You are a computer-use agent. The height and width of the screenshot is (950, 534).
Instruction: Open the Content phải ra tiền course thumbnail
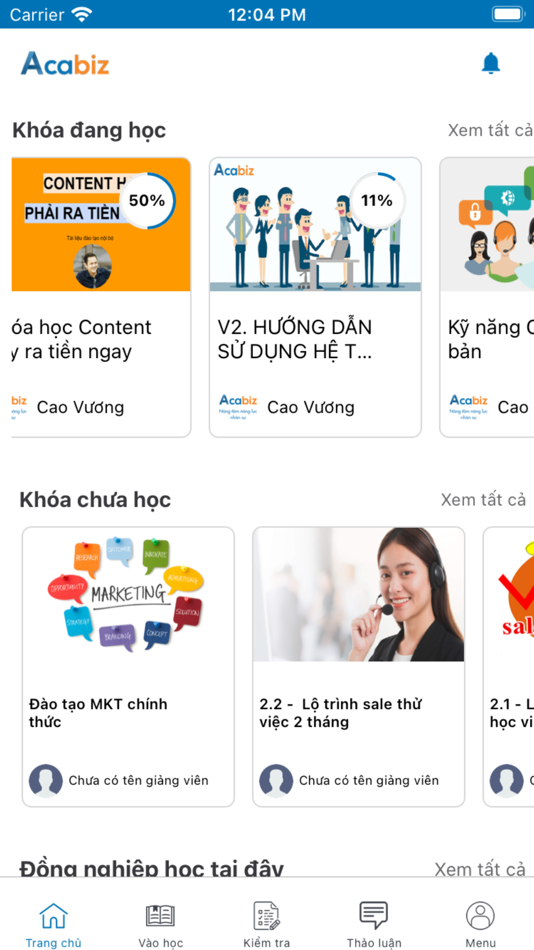pyautogui.click(x=101, y=225)
